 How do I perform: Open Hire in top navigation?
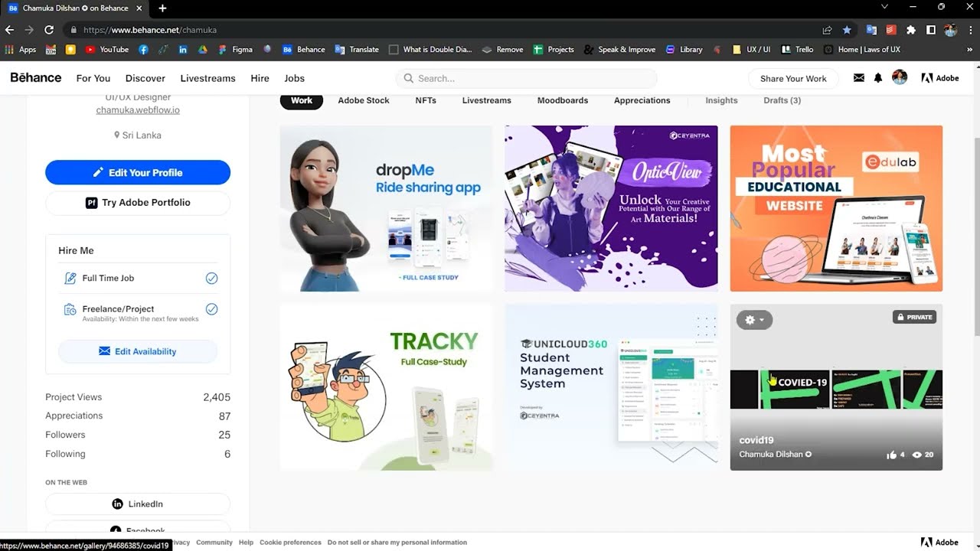click(260, 78)
